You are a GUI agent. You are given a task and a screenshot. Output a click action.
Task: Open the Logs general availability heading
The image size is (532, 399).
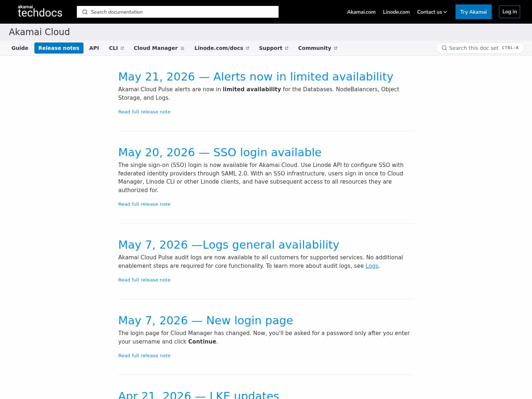(229, 245)
